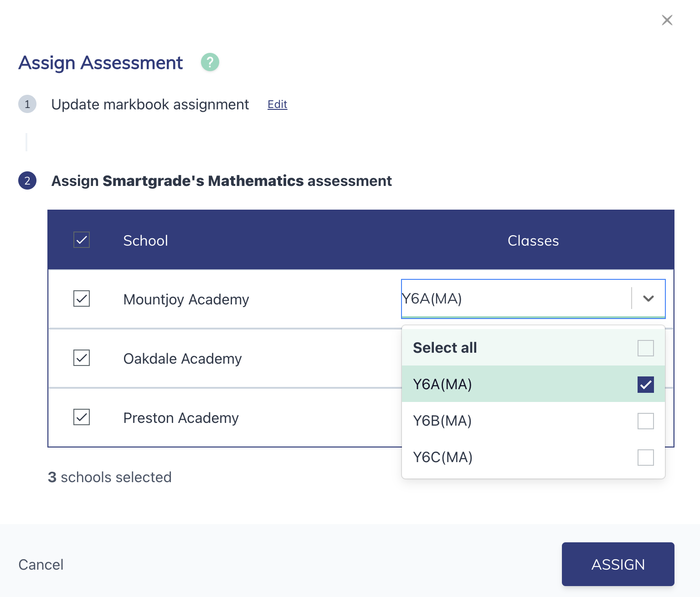Screen dimensions: 700x597
Task: Select step 2 number circle
Action: (x=27, y=180)
